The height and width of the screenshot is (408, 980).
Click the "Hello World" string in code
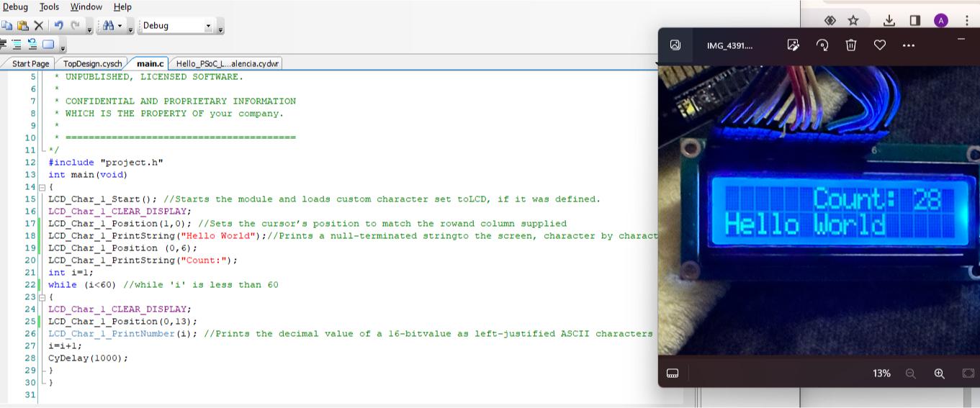(218, 236)
